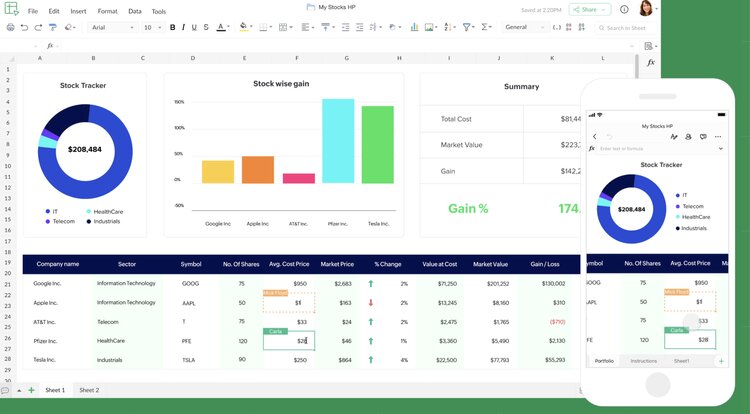Click the sort A-Z icon
The height and width of the screenshot is (414, 750).
tap(450, 27)
